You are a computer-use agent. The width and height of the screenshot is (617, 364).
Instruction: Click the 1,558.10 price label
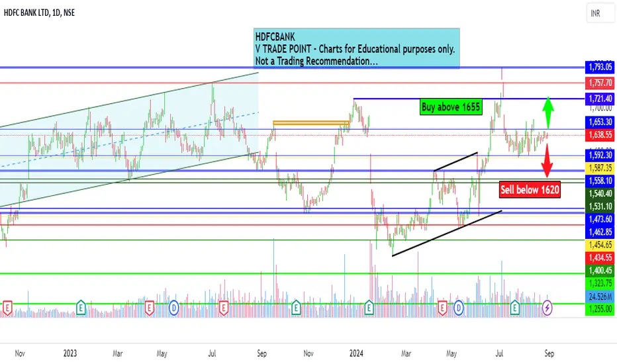coord(600,181)
